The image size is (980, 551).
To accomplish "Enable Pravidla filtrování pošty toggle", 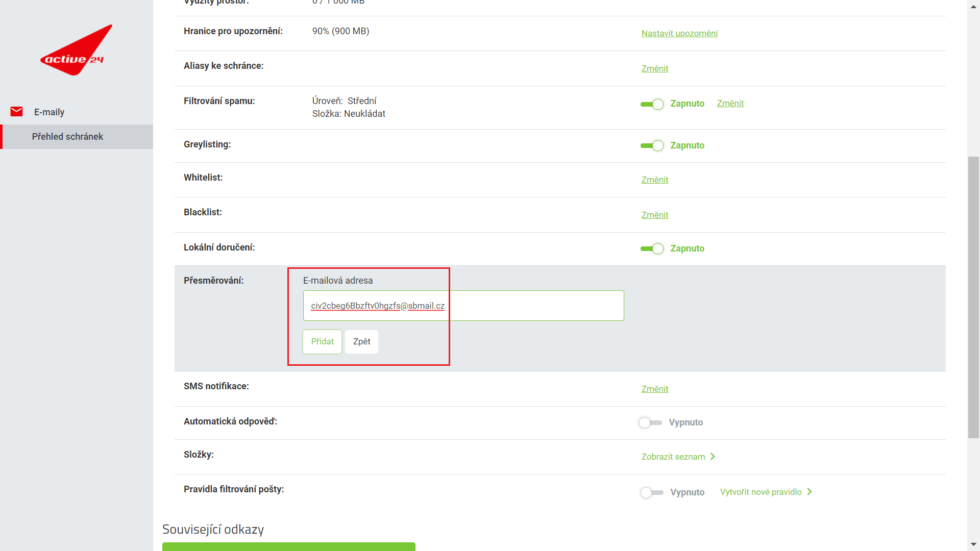I will coord(651,493).
